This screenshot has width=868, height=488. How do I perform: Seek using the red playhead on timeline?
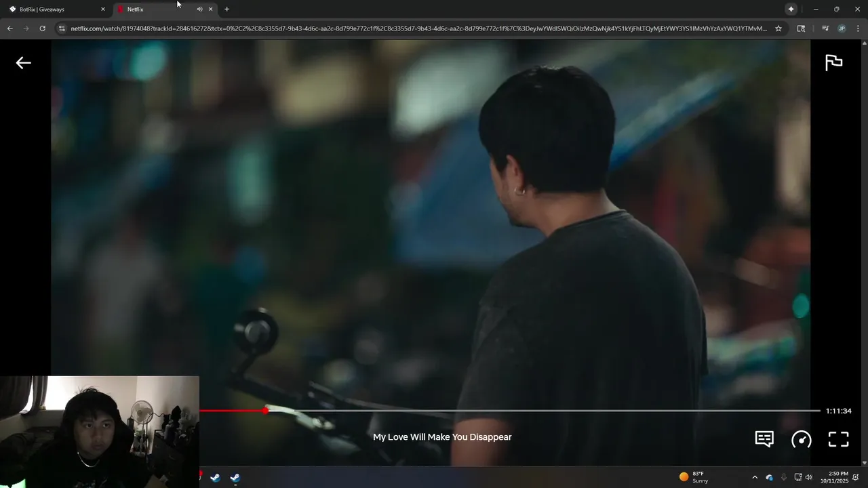265,410
